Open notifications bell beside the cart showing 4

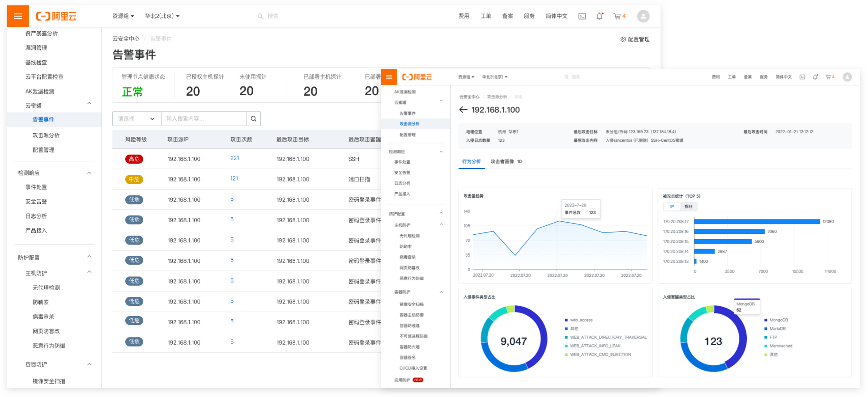click(x=599, y=17)
